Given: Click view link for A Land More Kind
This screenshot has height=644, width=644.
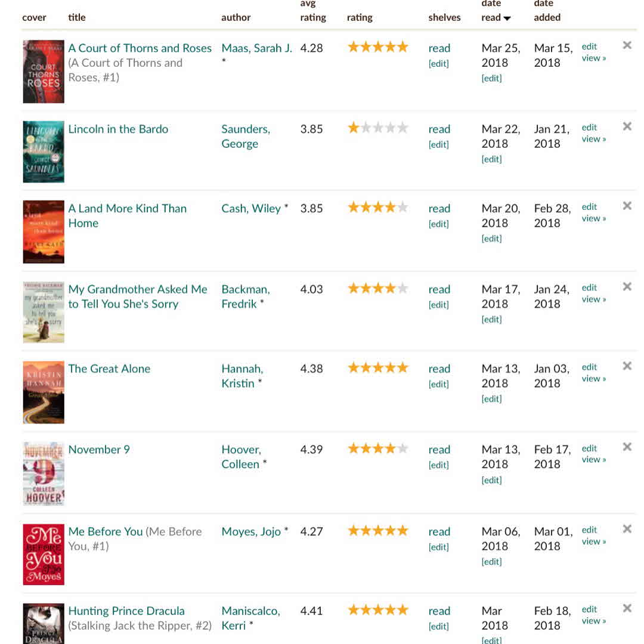Looking at the screenshot, I should (593, 218).
